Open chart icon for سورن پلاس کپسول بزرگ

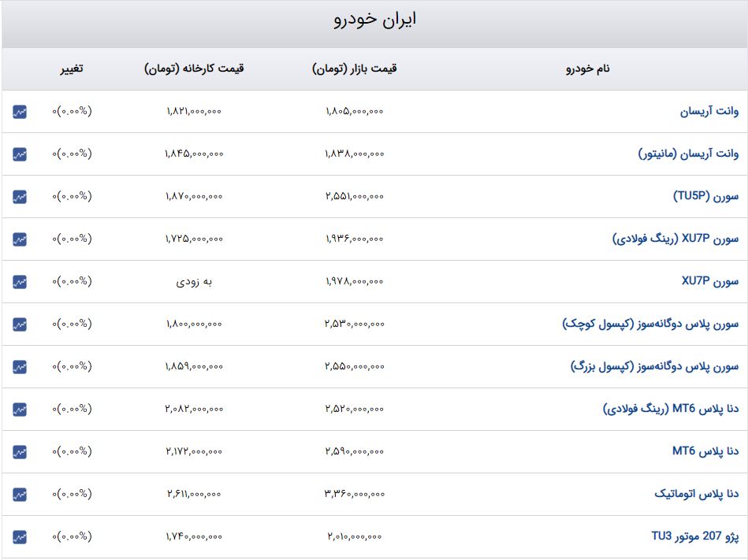point(20,367)
